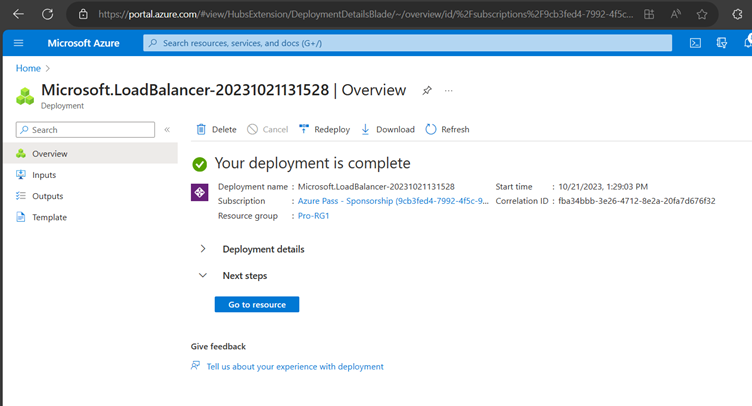View site info lock icon
The image size is (752, 406).
[x=83, y=14]
